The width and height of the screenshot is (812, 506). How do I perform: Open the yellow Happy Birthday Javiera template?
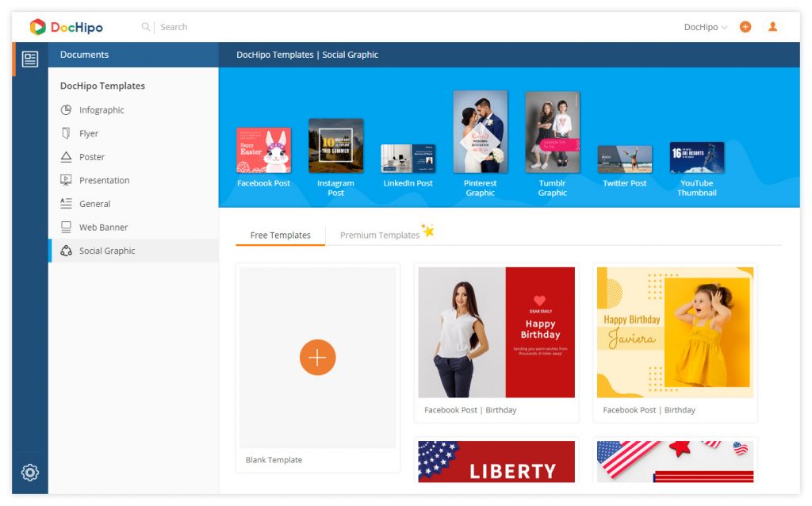pos(675,332)
